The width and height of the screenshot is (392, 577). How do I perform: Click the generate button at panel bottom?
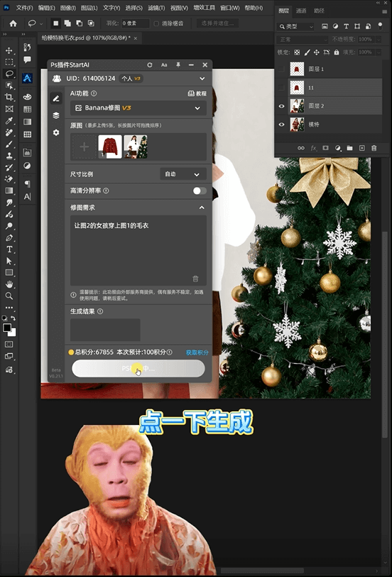pos(138,368)
